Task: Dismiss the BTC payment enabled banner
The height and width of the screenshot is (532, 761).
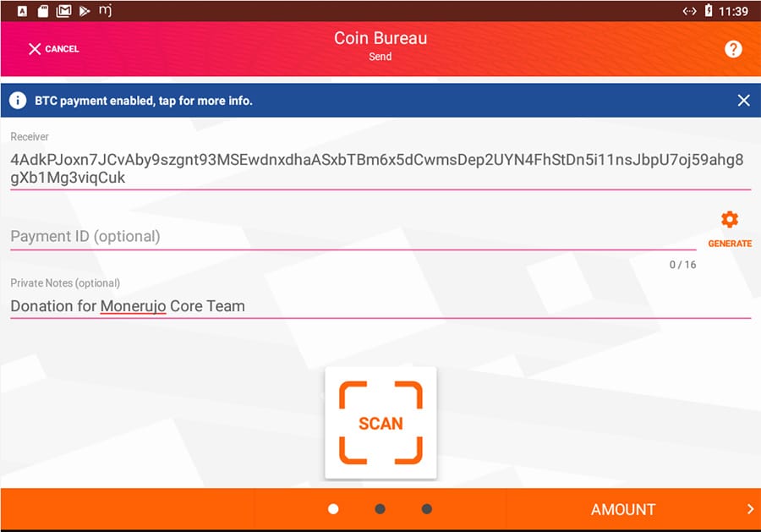Action: tap(743, 101)
